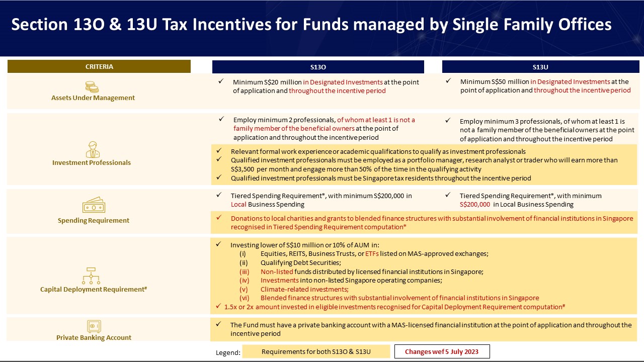Click the red Climate-related investments item
This screenshot has height=362, width=644.
pos(304,289)
